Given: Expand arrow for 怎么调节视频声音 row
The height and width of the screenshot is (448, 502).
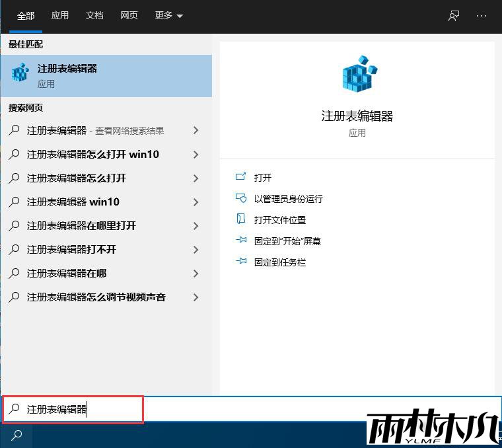Looking at the screenshot, I should coord(196,297).
